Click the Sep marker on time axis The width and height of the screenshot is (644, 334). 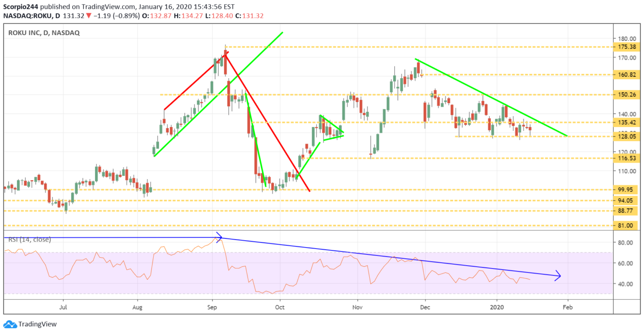212,308
